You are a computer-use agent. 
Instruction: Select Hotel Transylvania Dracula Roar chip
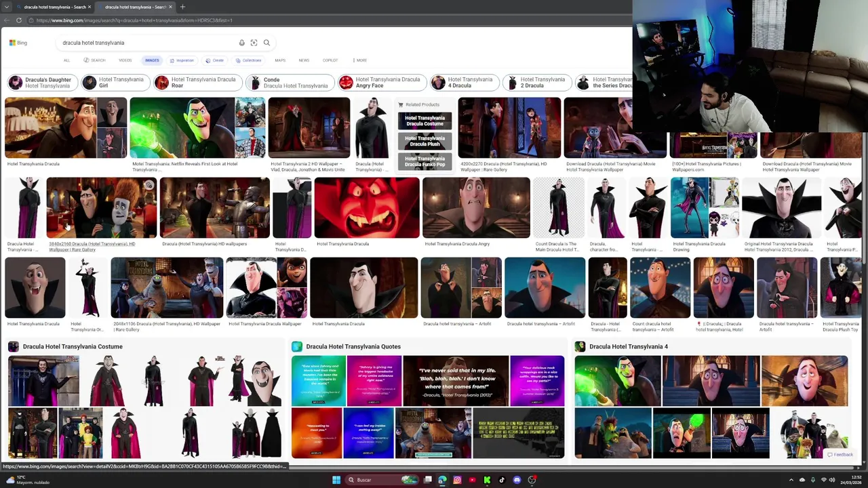tap(197, 83)
